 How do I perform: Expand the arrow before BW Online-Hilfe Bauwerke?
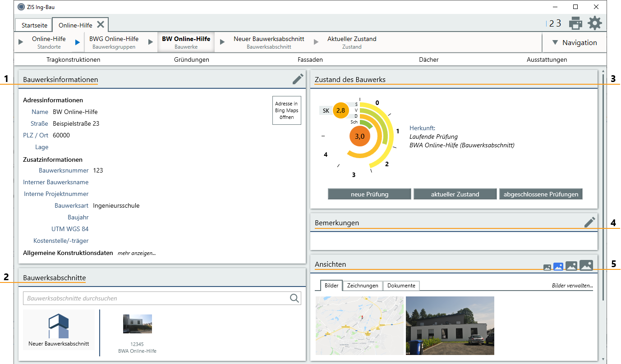coord(151,42)
